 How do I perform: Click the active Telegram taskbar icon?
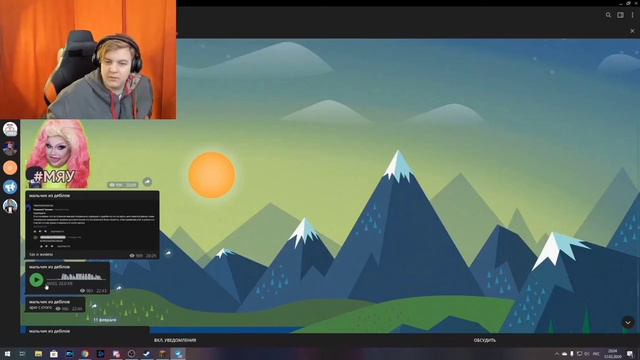(x=178, y=354)
